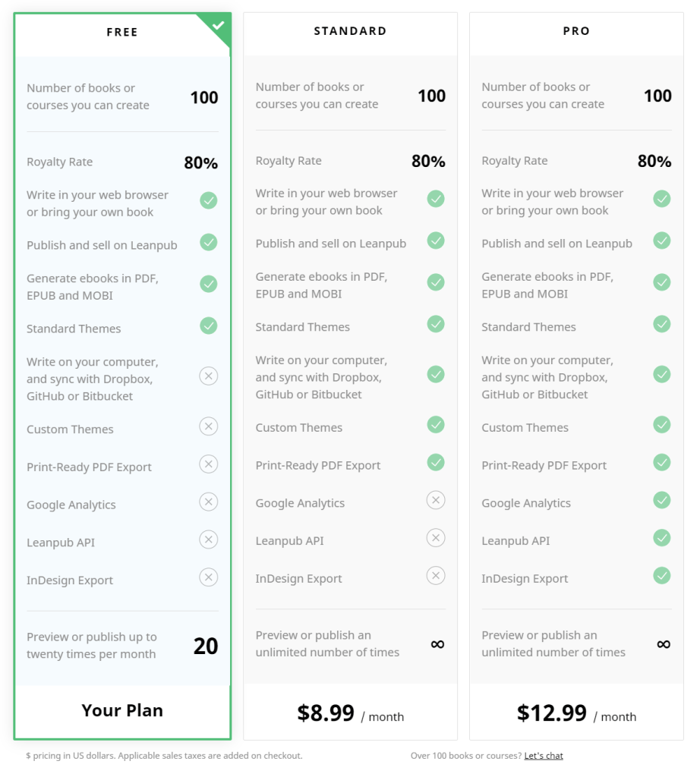This screenshot has width=700, height=777.
Task: Click Free plan's InDesign Export X icon
Action: (x=208, y=577)
